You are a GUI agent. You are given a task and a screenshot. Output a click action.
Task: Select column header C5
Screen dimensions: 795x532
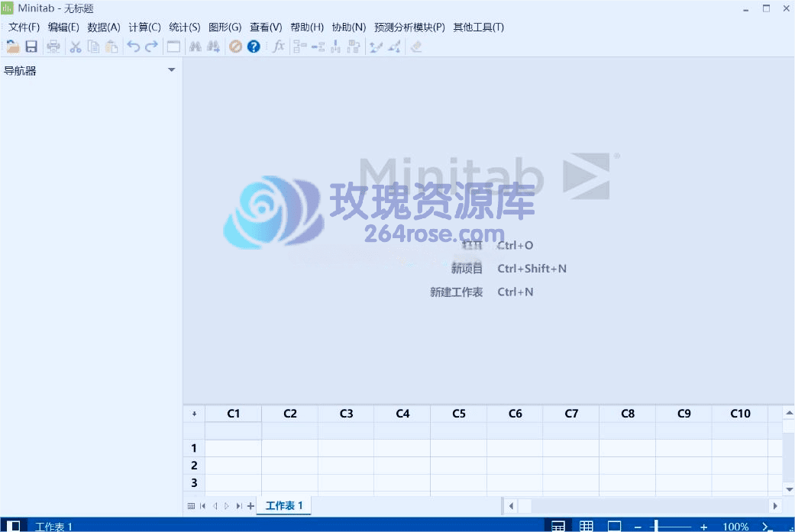[458, 414]
